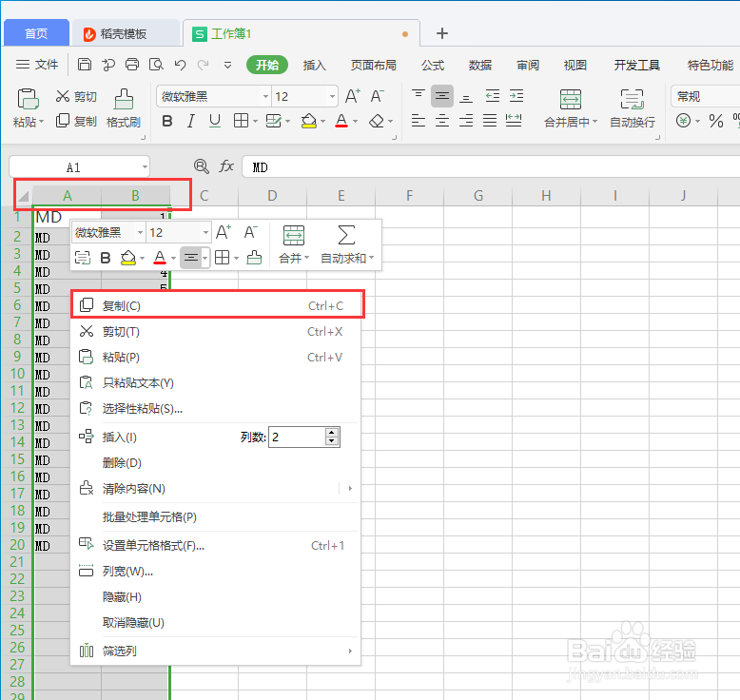
Task: Center text horizontally in ribbon
Action: [442, 122]
